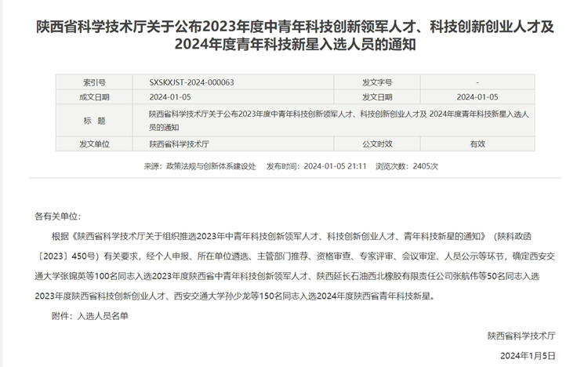Viewport: 588px width, 367px height.
Task: Open the attachment 入选人员名单
Action: click(102, 315)
